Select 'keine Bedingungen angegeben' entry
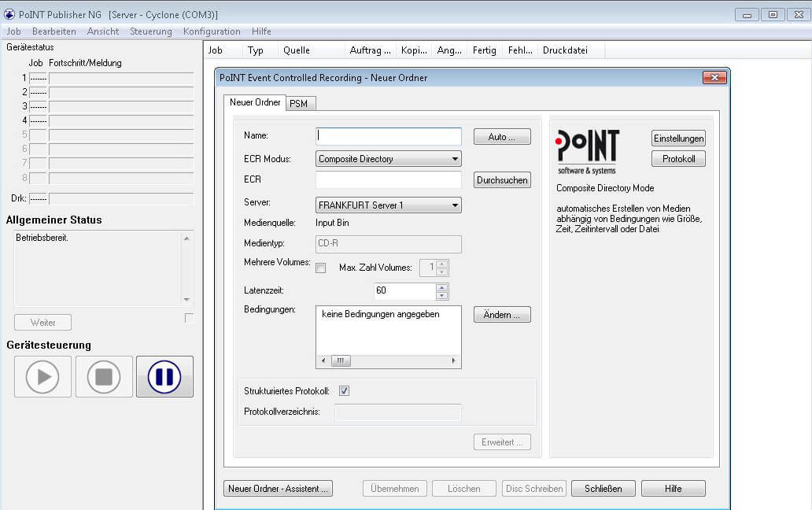The width and height of the screenshot is (812, 510). [381, 314]
